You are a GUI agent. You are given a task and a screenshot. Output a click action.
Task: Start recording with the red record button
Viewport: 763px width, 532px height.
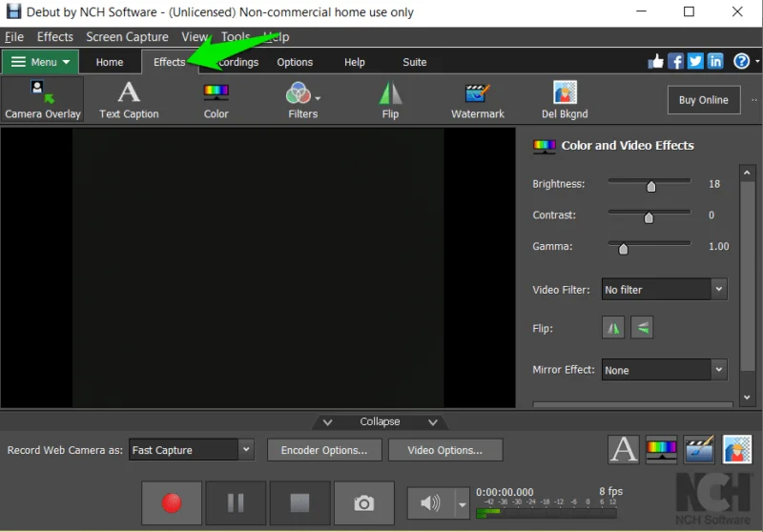pyautogui.click(x=172, y=503)
